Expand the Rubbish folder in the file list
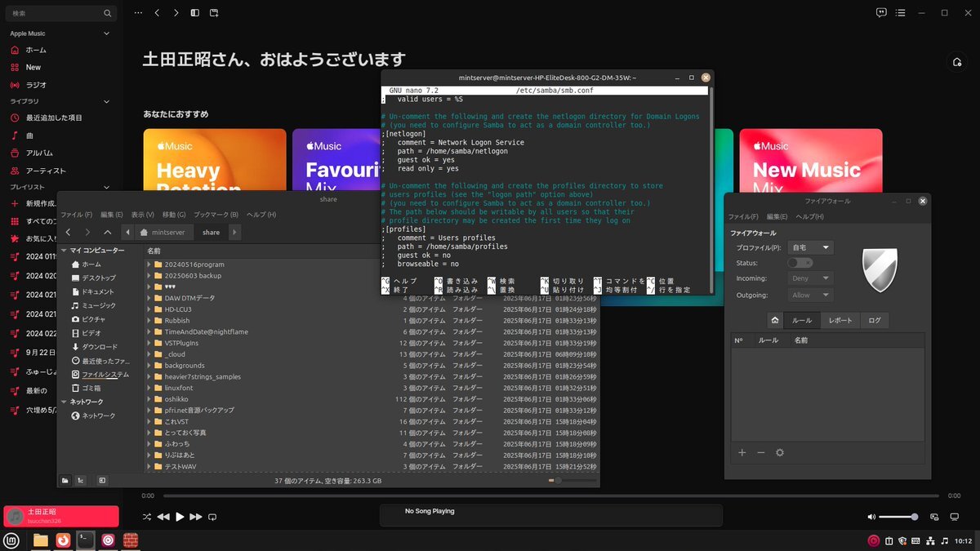This screenshot has height=551, width=980. 149,321
